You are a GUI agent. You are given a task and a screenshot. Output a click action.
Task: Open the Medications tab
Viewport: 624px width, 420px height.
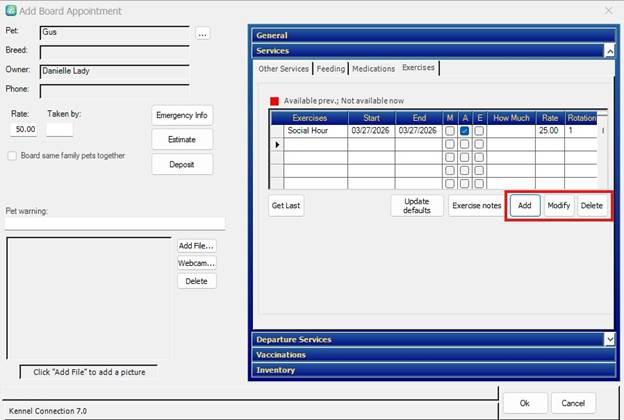coord(373,69)
